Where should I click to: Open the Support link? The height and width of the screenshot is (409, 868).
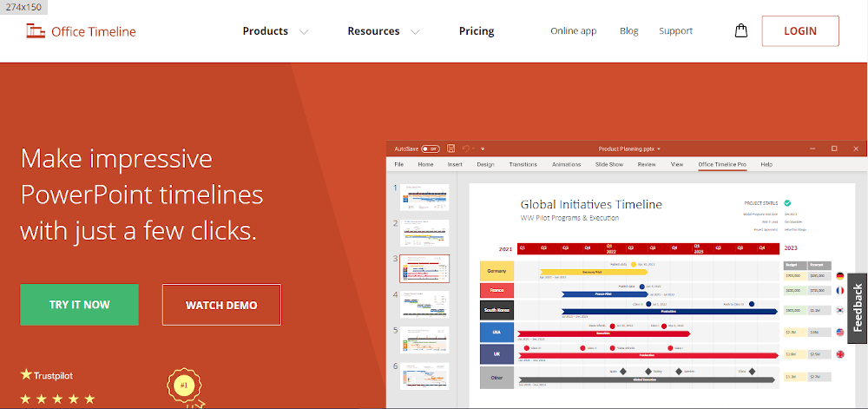[x=675, y=31]
